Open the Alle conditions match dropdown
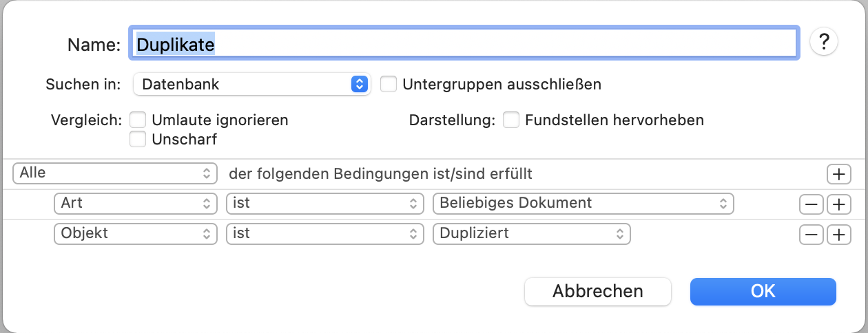Screen dimensions: 868x333 [115, 173]
